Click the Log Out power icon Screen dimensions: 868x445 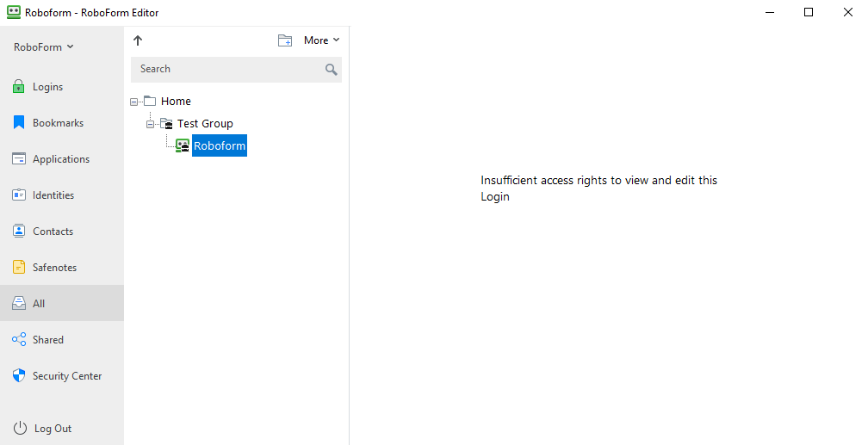click(20, 428)
